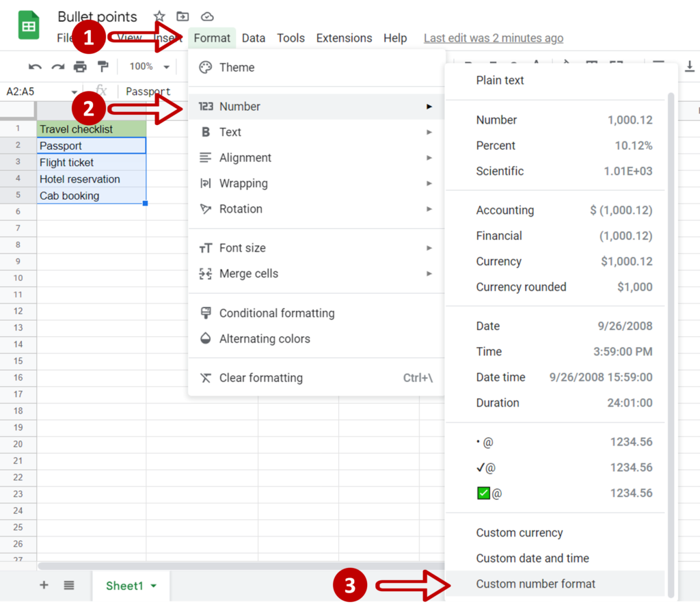The image size is (700, 613).
Task: Apply the green checkbox @ custom format
Action: coord(555,493)
